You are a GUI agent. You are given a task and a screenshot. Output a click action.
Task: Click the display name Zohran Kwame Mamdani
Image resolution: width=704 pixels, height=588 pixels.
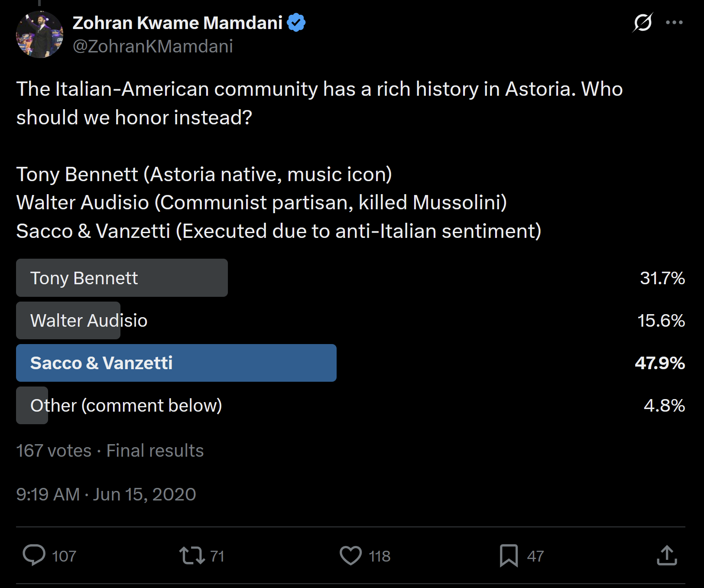(x=178, y=23)
